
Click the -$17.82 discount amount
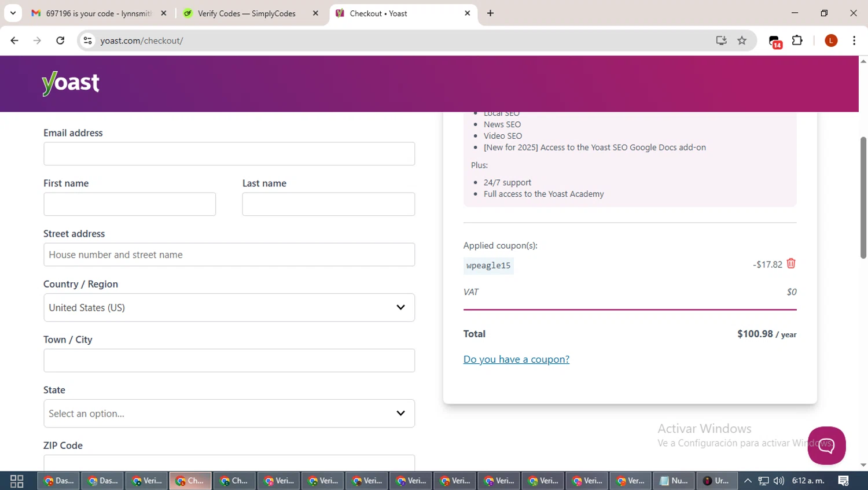click(767, 264)
